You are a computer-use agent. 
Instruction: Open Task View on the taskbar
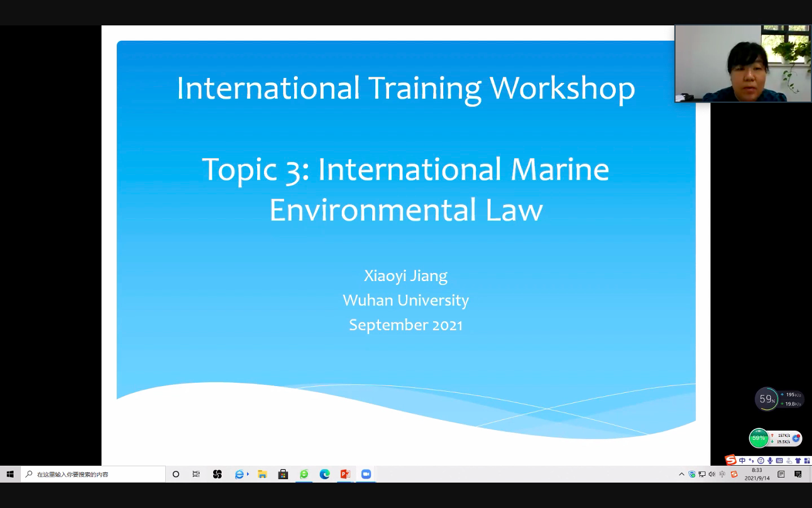[196, 474]
